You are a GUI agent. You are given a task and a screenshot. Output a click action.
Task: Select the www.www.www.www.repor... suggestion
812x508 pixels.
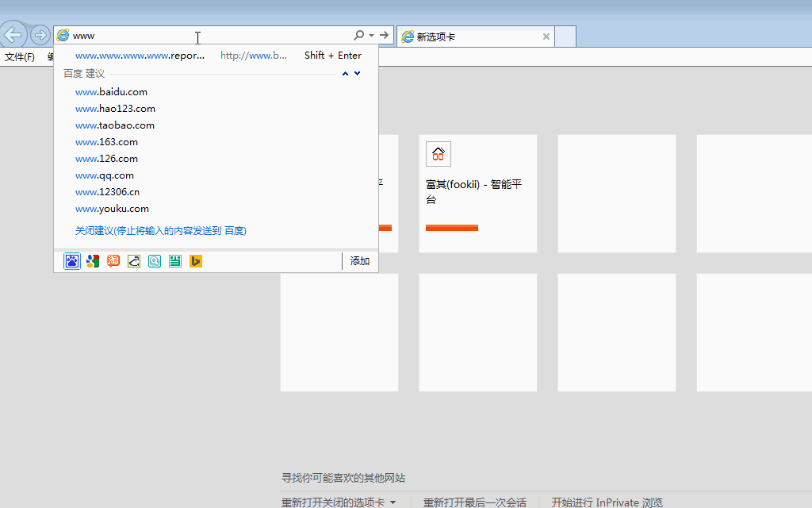tap(216, 56)
